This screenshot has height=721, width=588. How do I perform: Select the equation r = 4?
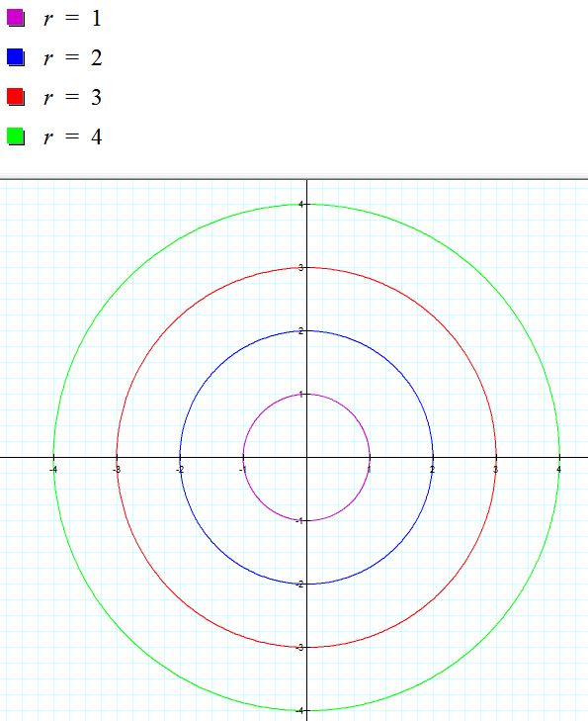click(72, 137)
